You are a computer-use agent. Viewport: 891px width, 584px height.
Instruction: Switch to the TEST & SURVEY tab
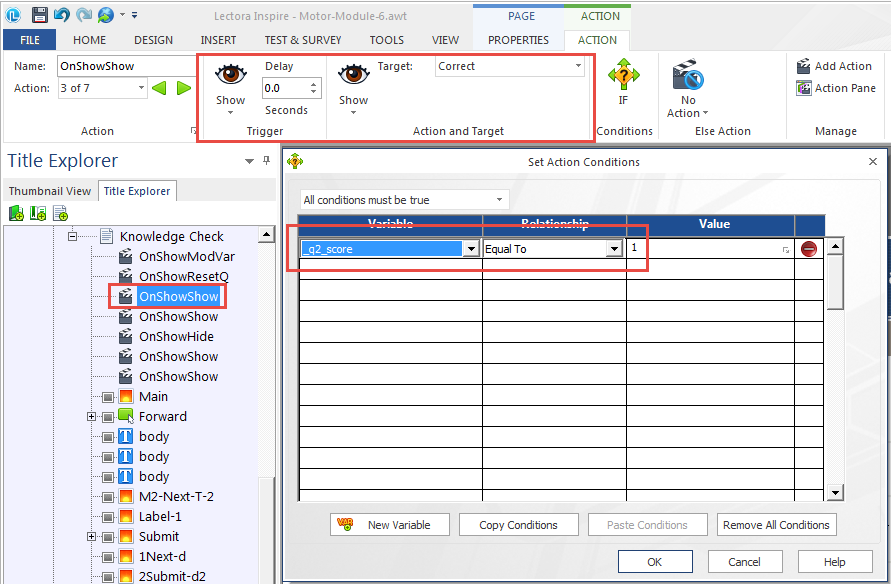click(303, 40)
